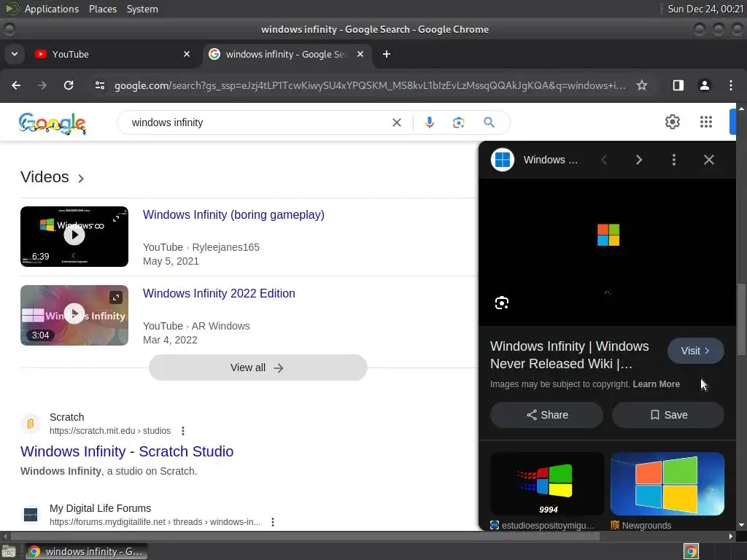The height and width of the screenshot is (560, 747).
Task: Click the scratch.mit.edu › studios URL text
Action: [x=110, y=431]
